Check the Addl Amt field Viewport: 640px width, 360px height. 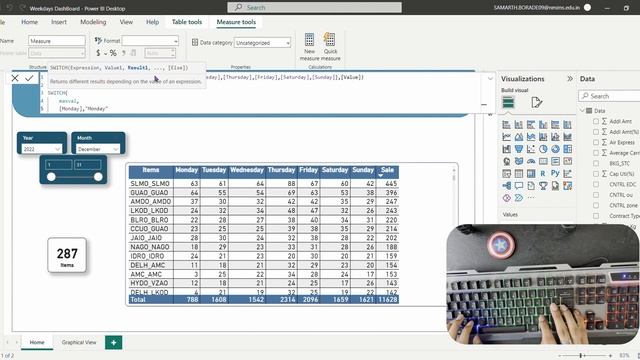[596, 121]
